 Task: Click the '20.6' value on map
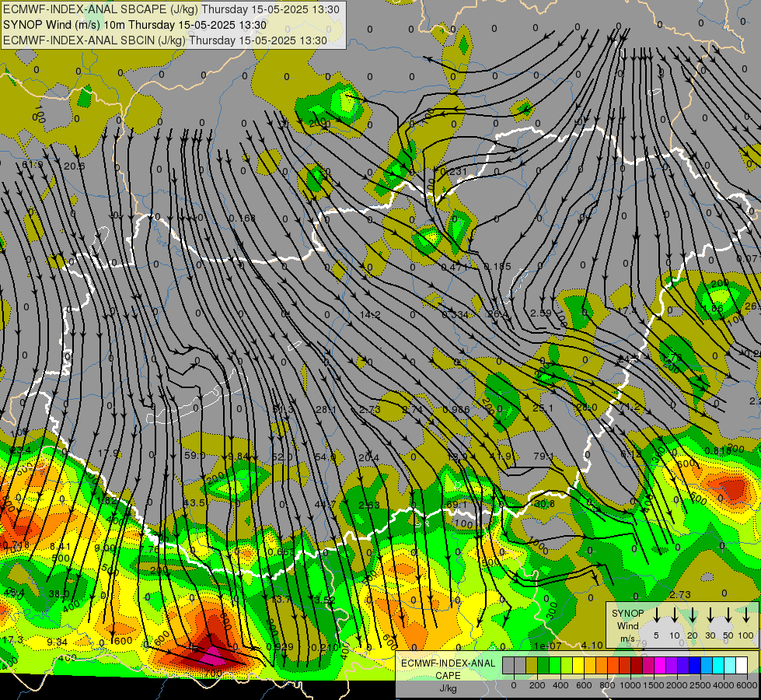[75, 166]
